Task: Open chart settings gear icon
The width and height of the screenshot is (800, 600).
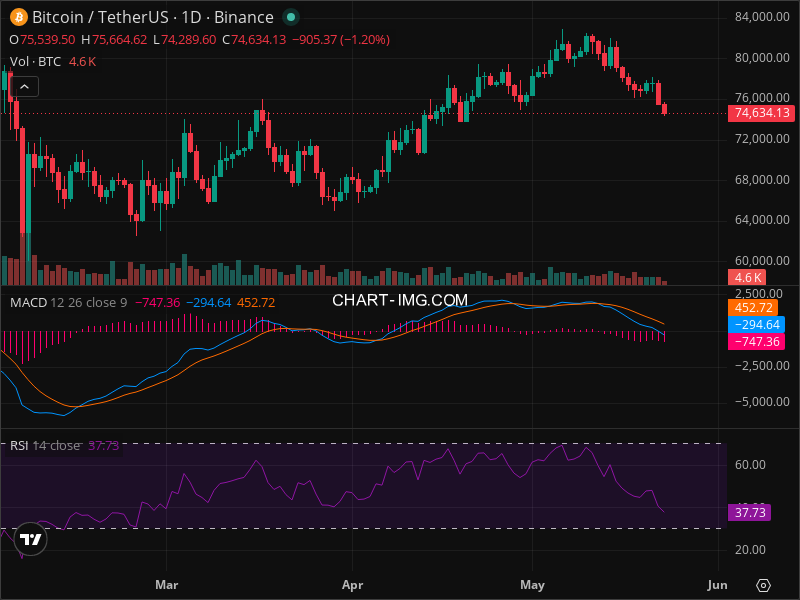Action: pyautogui.click(x=763, y=585)
